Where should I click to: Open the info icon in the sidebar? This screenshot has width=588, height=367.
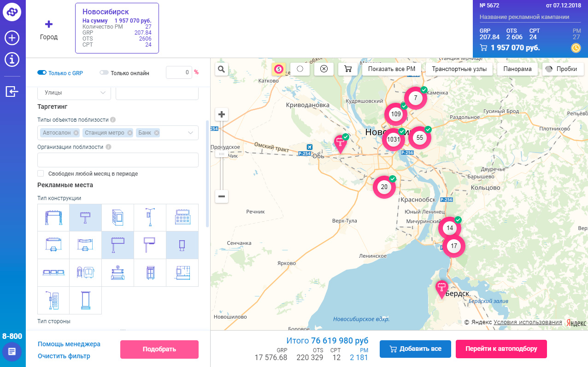(12, 59)
